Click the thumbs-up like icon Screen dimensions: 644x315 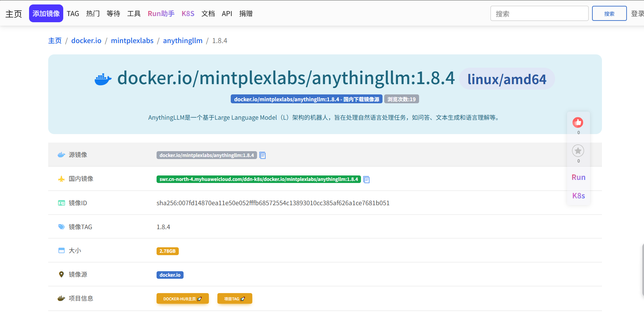tap(578, 122)
